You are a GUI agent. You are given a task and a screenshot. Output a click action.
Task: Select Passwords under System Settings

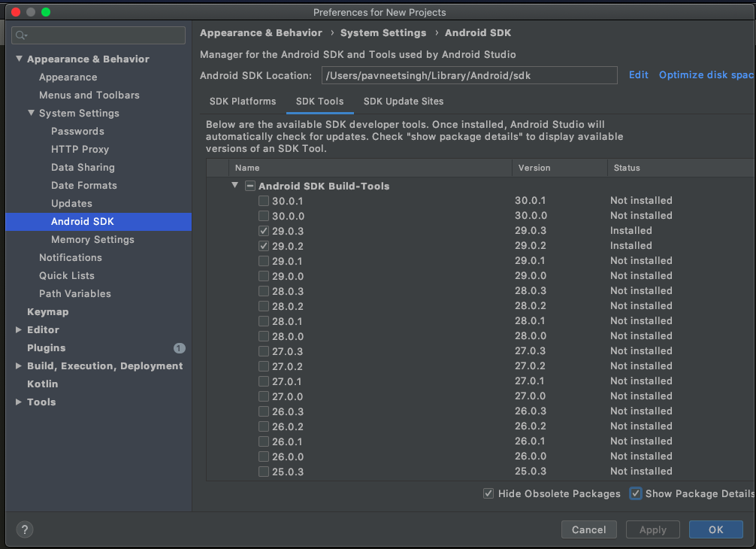pos(77,131)
